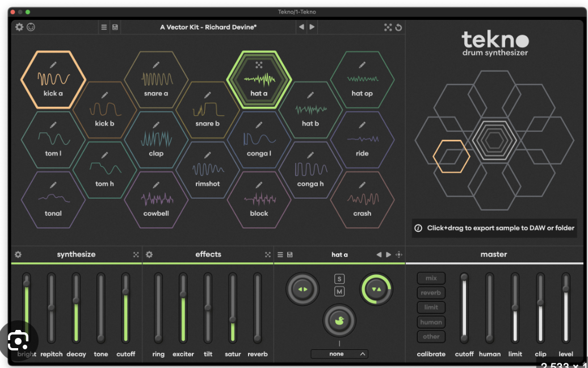The image size is (588, 368).
Task: Click the randomize refresh icon top right
Action: (400, 27)
